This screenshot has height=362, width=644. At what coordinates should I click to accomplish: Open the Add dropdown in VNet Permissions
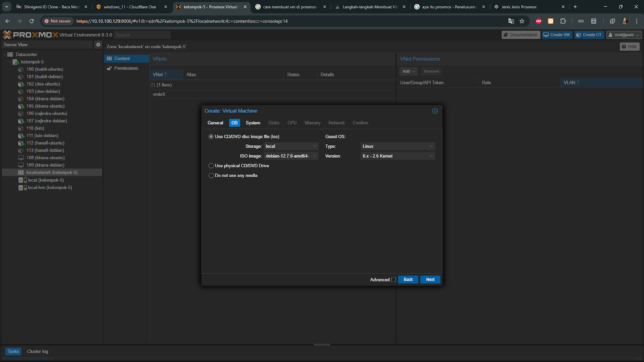[x=409, y=72]
